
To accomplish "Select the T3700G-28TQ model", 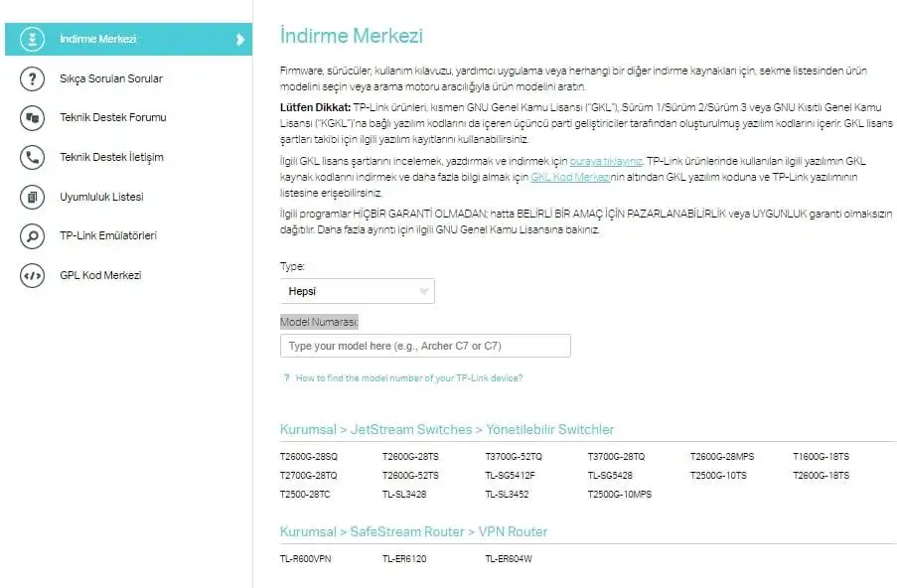I will [616, 457].
